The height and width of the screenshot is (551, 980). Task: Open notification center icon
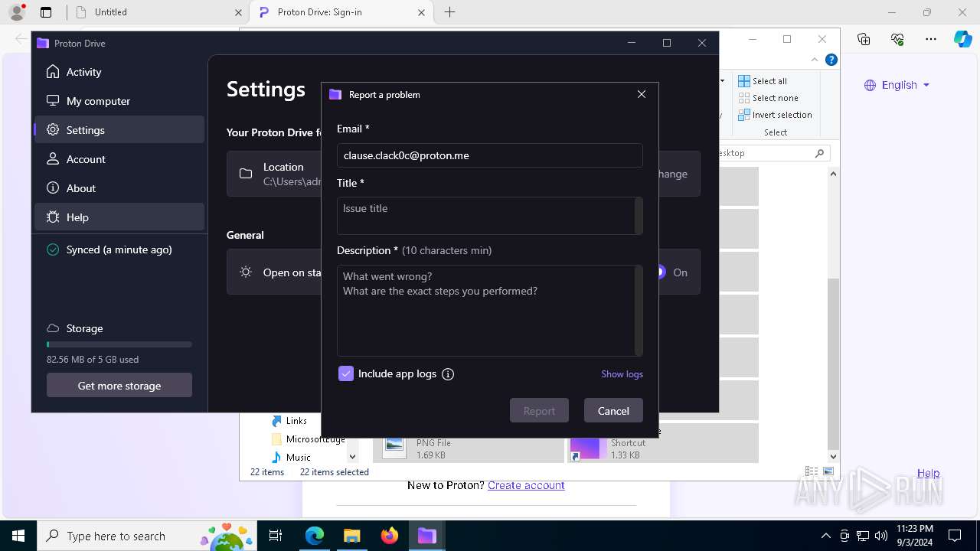955,536
